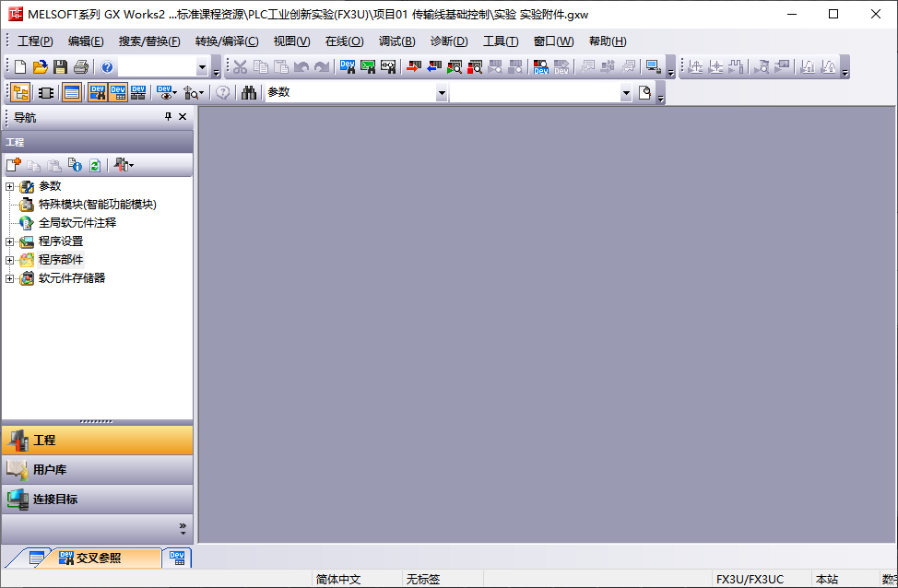Save the project with the floppy disk icon
This screenshot has height=588, width=898.
pyautogui.click(x=60, y=67)
